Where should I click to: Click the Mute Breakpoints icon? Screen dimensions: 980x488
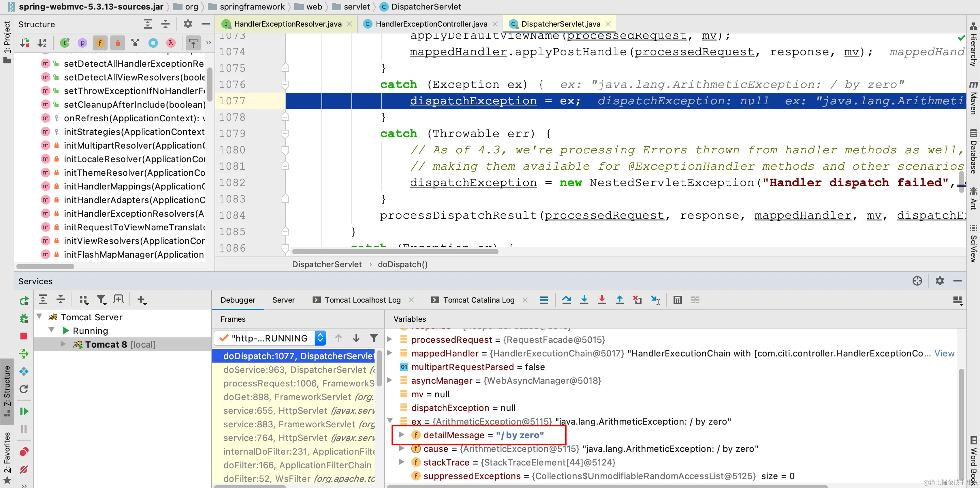tap(23, 469)
